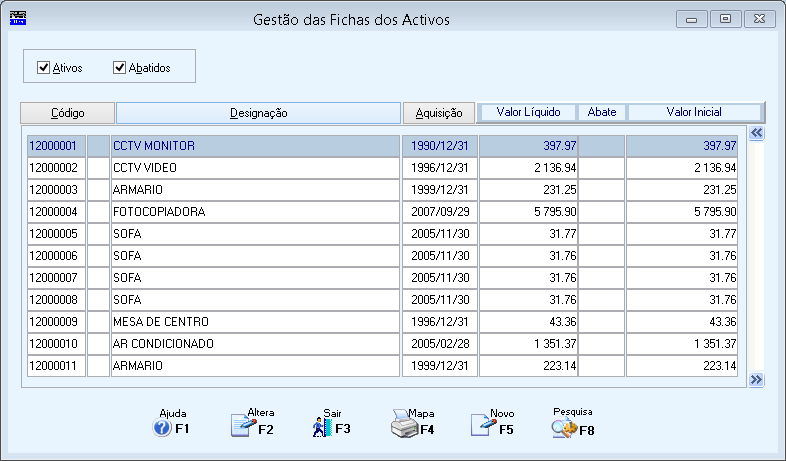786x461 pixels.
Task: Select the Valor Líquido header tab
Action: 528,112
